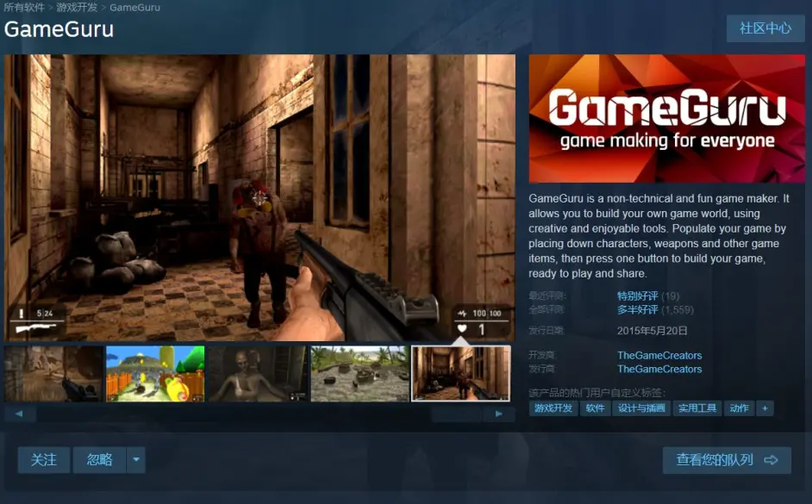812x504 pixels.
Task: Select the first screenshot thumbnail with rifle
Action: coord(53,374)
